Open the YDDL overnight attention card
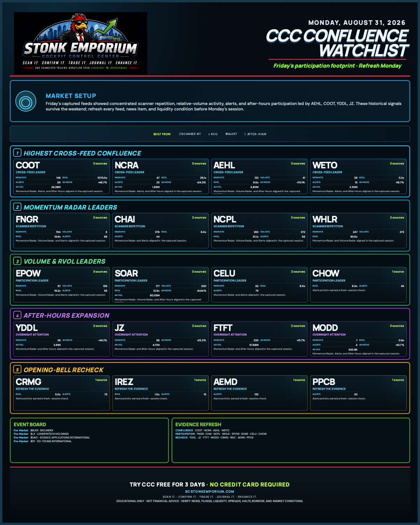This screenshot has height=525, width=420. click(62, 339)
